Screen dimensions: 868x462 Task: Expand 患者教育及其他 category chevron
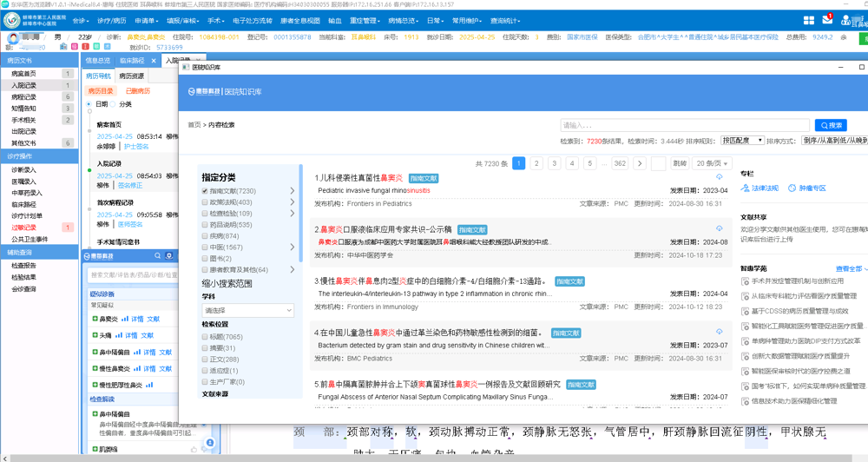point(293,270)
